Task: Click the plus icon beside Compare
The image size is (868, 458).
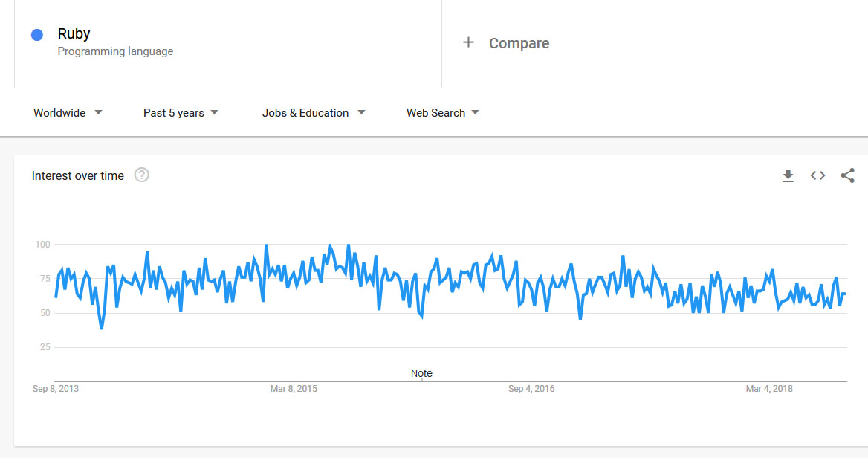Action: click(x=468, y=42)
